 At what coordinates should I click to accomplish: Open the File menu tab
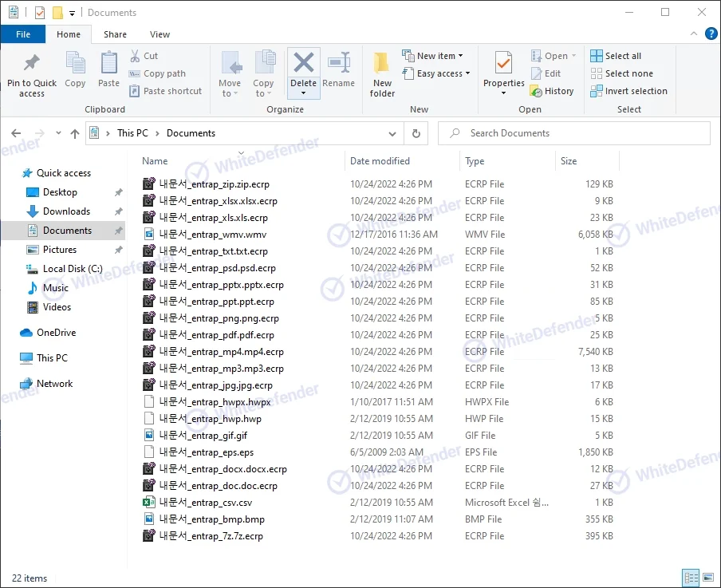23,34
